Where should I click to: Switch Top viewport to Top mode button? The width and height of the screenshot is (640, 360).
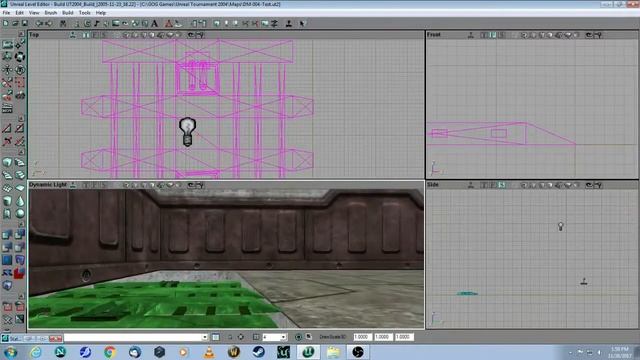point(86,35)
